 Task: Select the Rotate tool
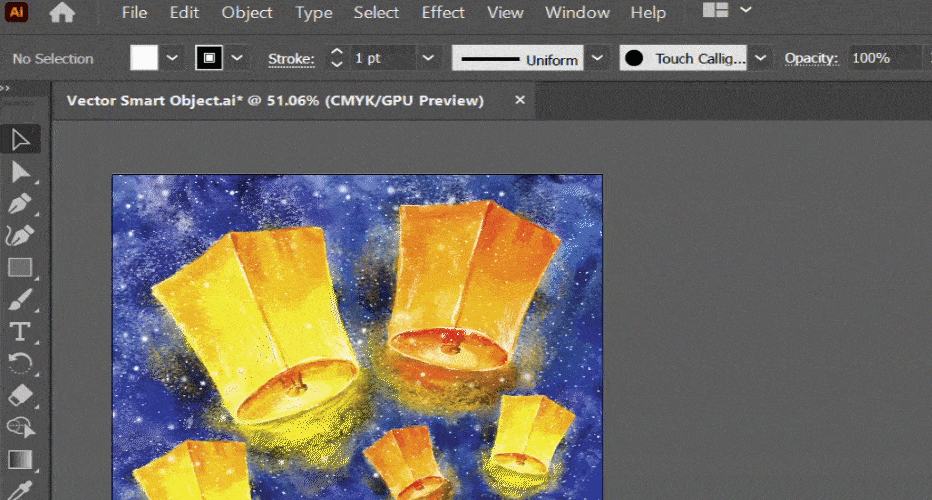[20, 363]
